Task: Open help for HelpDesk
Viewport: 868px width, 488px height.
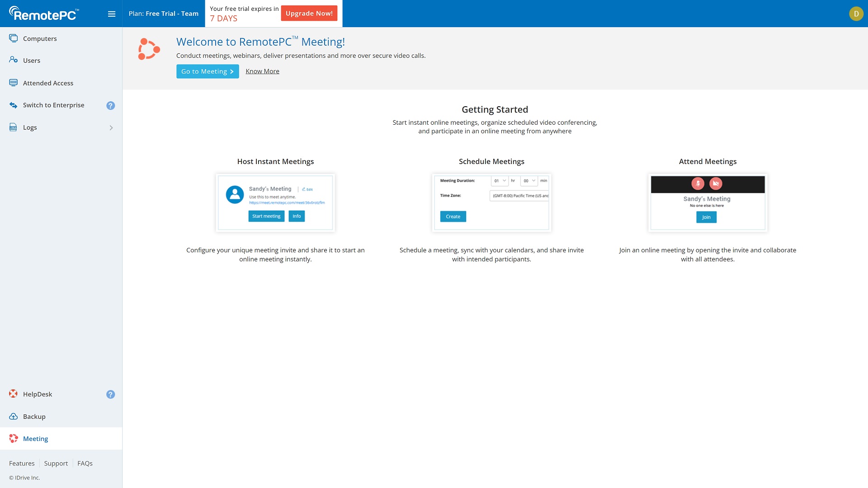Action: coord(111,394)
